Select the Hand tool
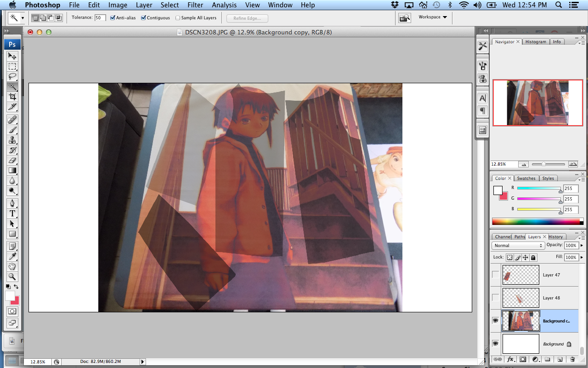 [12, 266]
